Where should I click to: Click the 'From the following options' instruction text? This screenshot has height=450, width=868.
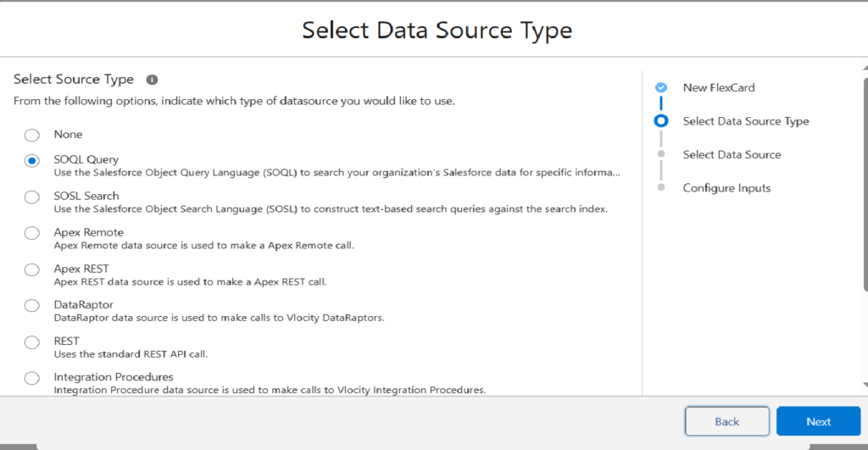click(x=234, y=102)
